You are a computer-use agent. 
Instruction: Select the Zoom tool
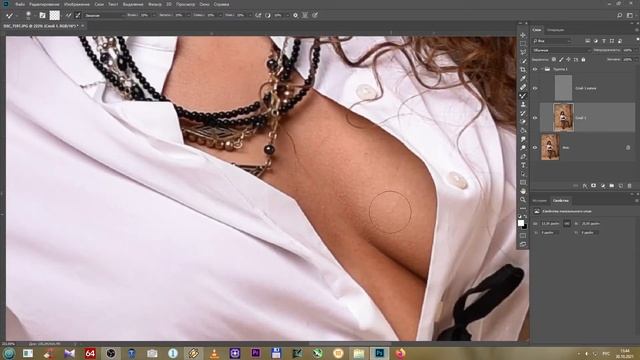pos(523,200)
